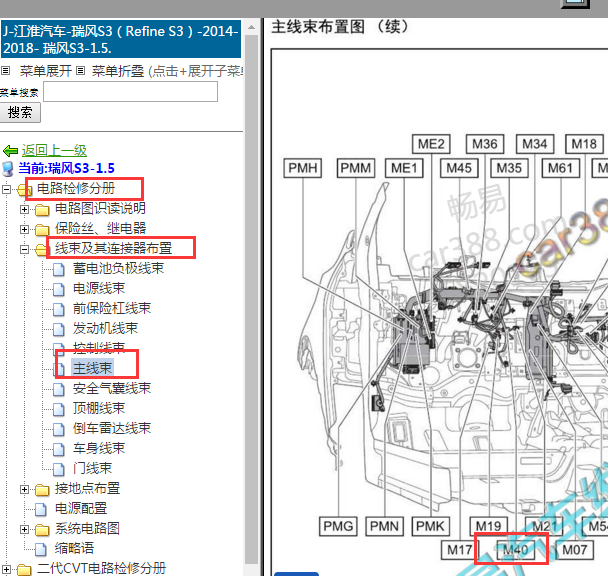Screen dimensions: 608x576
Task: Open the 电路检修分册 folder label
Action: (x=76, y=188)
